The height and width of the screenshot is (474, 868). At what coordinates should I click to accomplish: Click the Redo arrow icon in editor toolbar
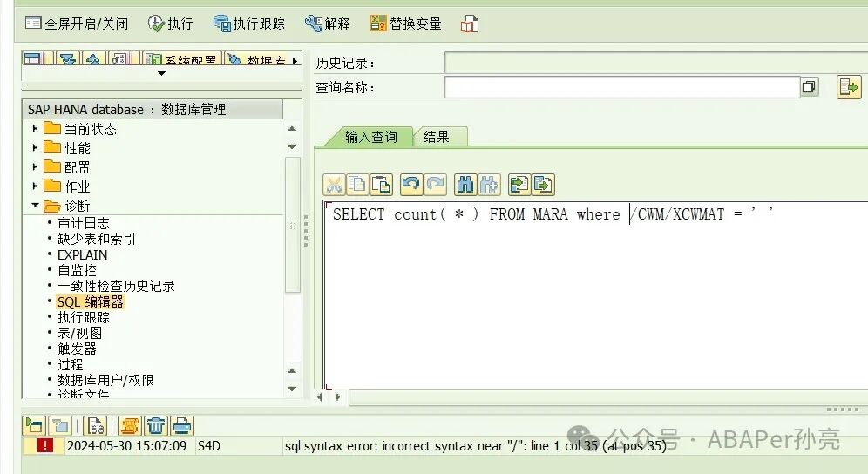click(x=435, y=185)
